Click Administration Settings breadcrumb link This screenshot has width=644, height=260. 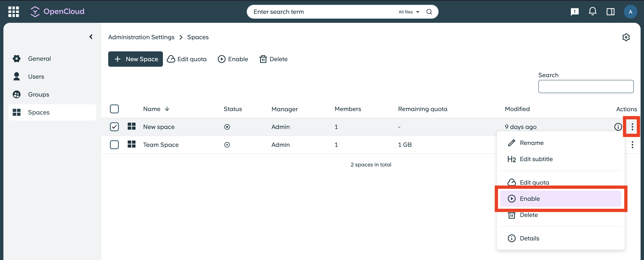point(141,37)
